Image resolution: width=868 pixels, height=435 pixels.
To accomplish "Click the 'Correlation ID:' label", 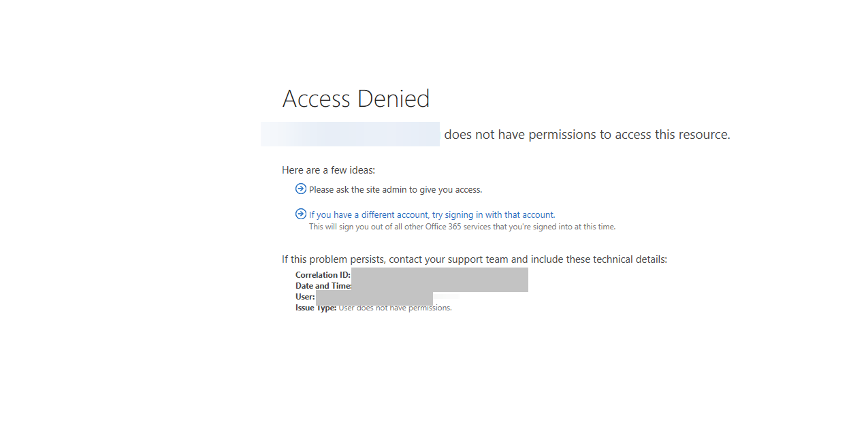I will pyautogui.click(x=323, y=275).
